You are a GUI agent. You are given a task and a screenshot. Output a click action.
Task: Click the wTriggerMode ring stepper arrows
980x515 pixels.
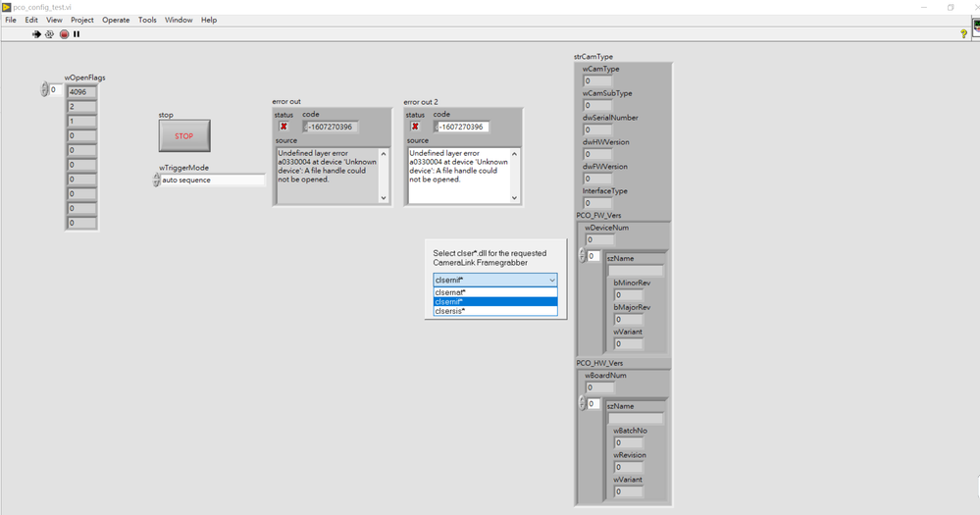pos(156,180)
